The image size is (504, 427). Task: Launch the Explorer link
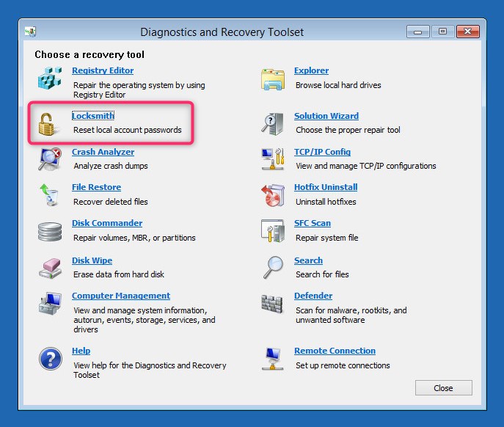(312, 70)
